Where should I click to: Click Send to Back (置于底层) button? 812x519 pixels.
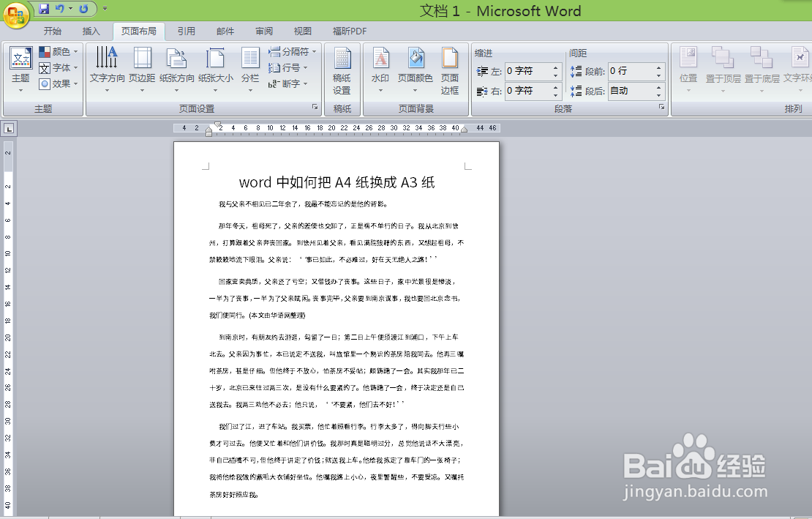point(762,70)
